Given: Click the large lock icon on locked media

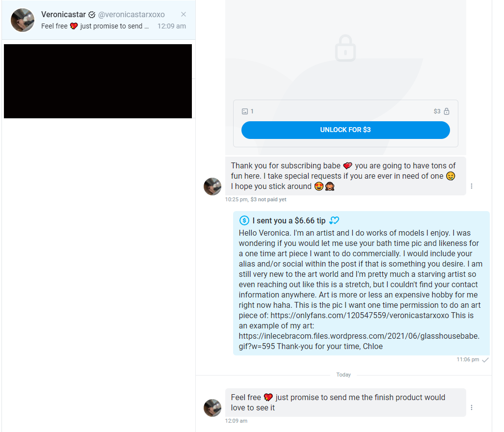Looking at the screenshot, I should tap(345, 48).
